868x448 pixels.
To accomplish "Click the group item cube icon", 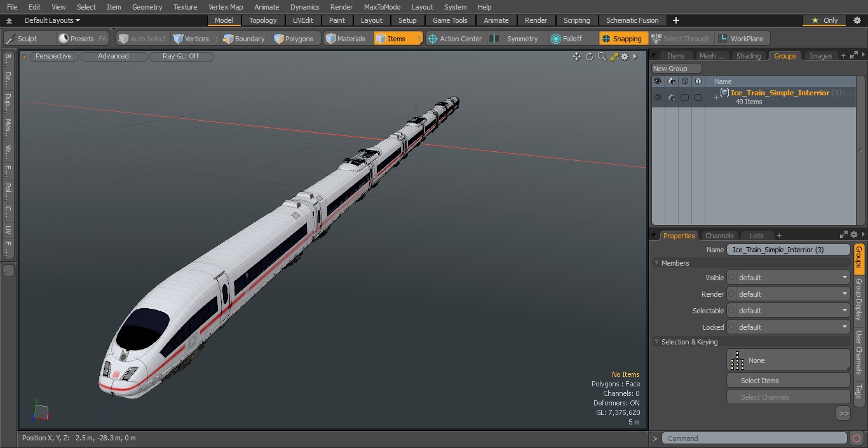I will 724,93.
